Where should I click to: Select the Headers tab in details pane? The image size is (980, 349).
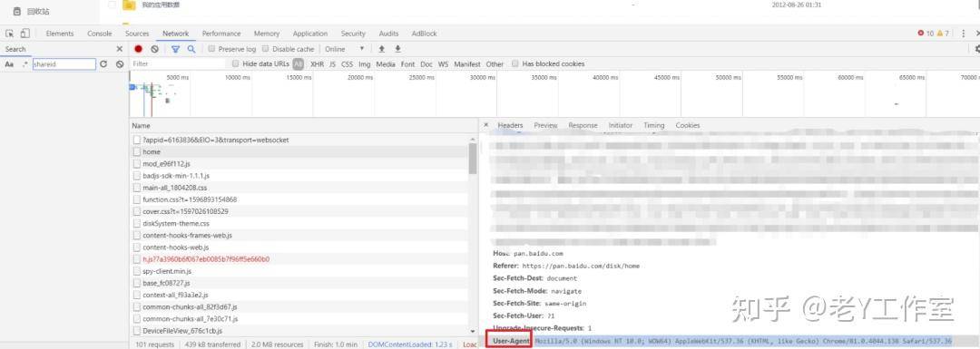pos(510,125)
